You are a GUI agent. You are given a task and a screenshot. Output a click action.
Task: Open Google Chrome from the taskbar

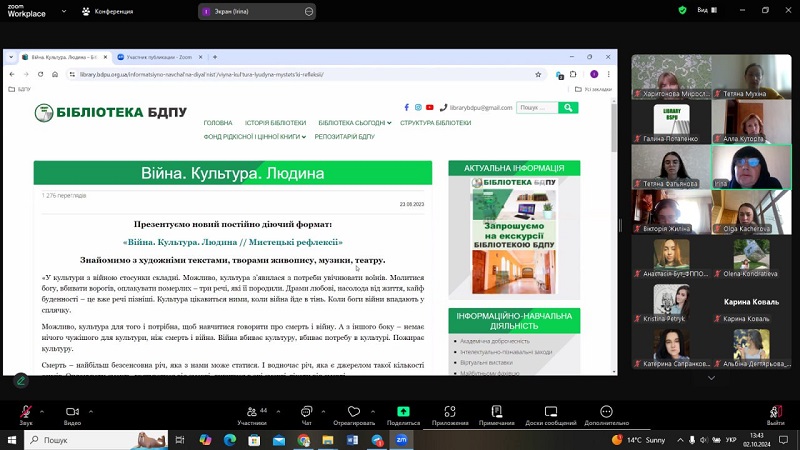(304, 440)
